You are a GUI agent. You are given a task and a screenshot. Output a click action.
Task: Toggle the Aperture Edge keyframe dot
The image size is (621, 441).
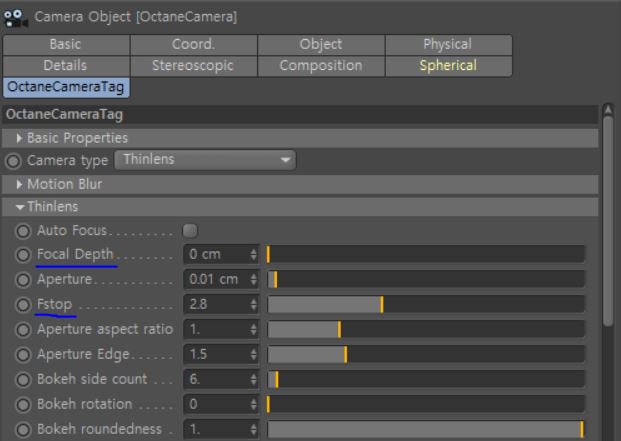(x=23, y=355)
